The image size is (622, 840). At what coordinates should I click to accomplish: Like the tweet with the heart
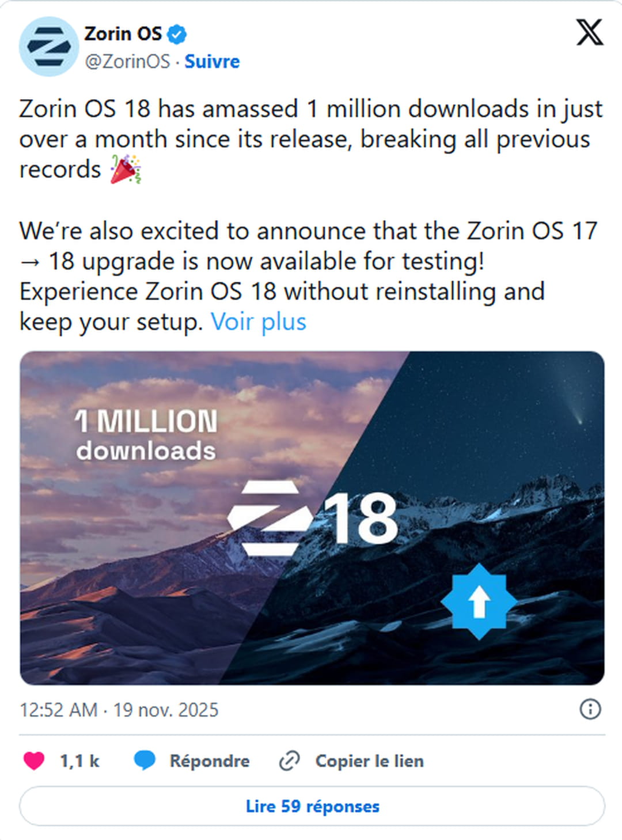(34, 760)
